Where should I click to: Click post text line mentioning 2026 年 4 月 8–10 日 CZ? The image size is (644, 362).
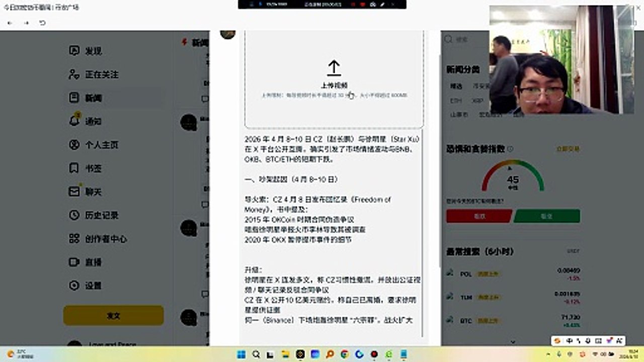click(332, 139)
